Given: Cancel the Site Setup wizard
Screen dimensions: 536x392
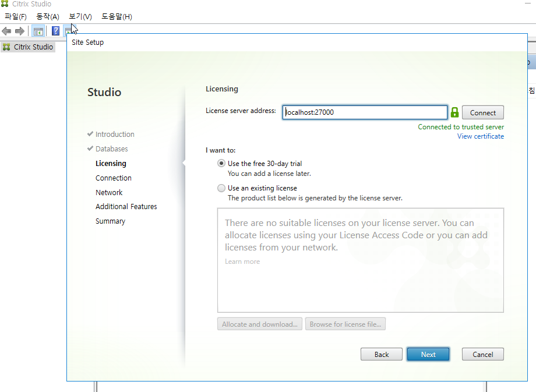Looking at the screenshot, I should click(x=482, y=354).
